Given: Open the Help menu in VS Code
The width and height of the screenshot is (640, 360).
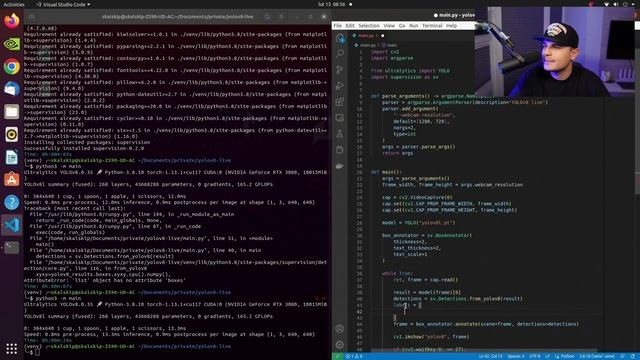Looking at the screenshot, I should [x=451, y=26].
